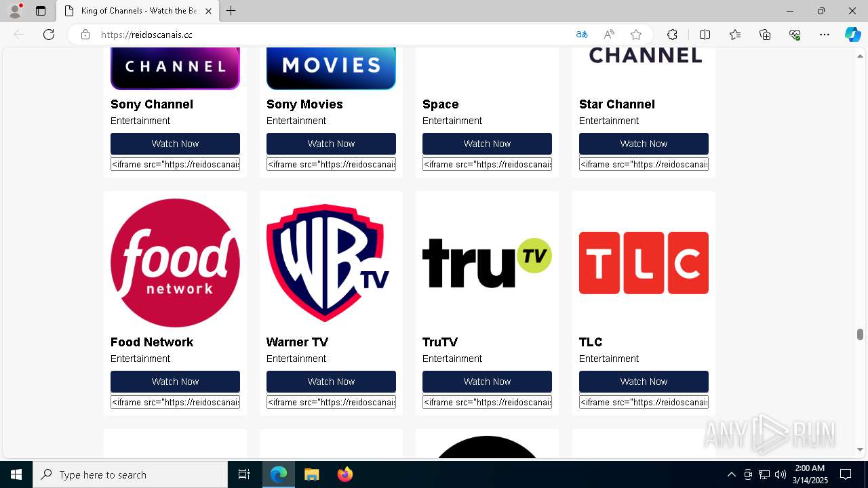This screenshot has width=868, height=488.
Task: Click the reidoscanais.cc address bar
Action: click(x=332, y=35)
